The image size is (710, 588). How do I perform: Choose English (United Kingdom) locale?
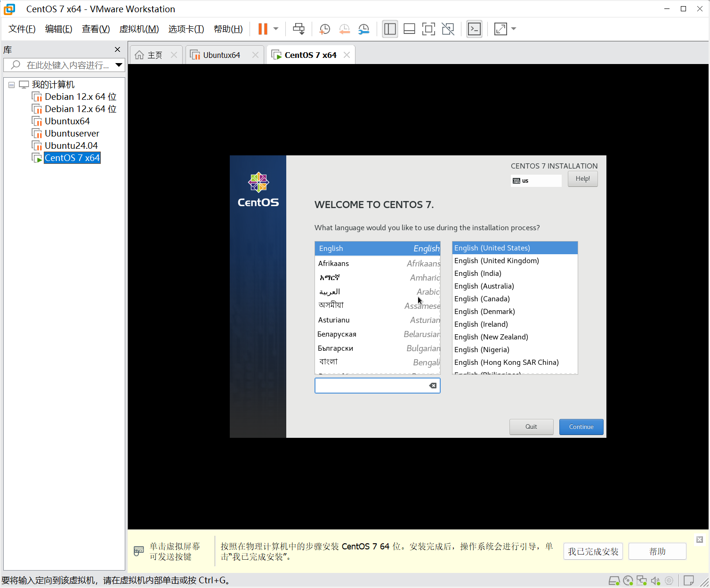pos(515,261)
